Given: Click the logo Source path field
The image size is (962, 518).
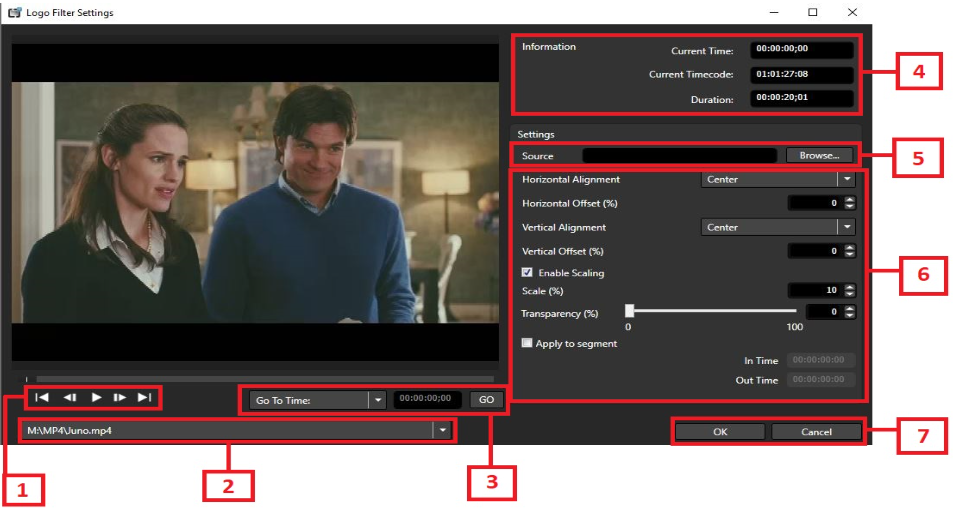Looking at the screenshot, I should [x=679, y=156].
